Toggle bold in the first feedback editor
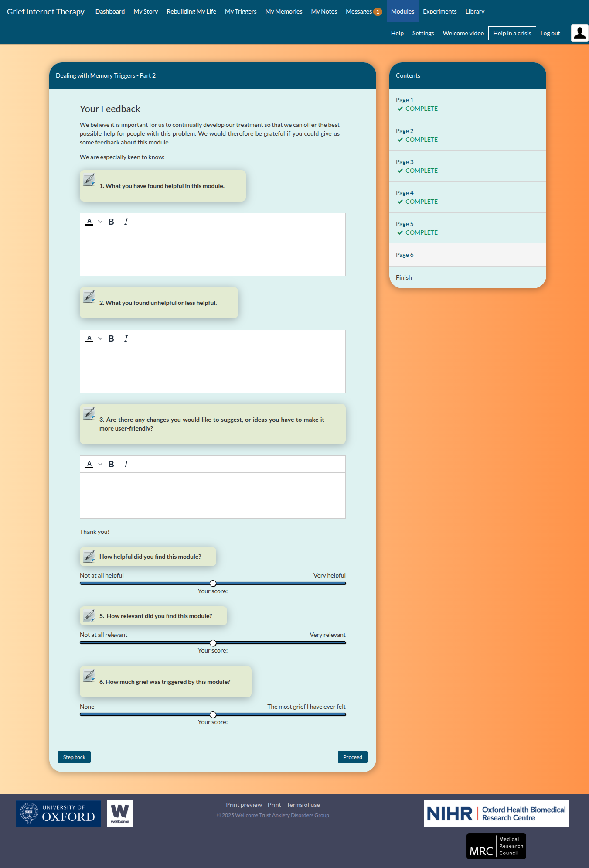 pyautogui.click(x=111, y=222)
